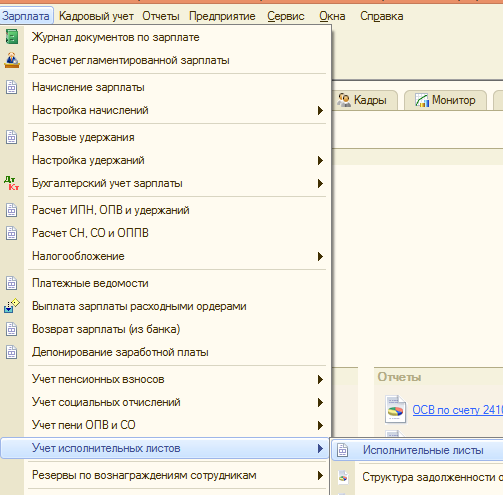The height and width of the screenshot is (495, 503).
Task: Click the accountant icon beside Расчет регламентированной зарплаты
Action: [12, 60]
